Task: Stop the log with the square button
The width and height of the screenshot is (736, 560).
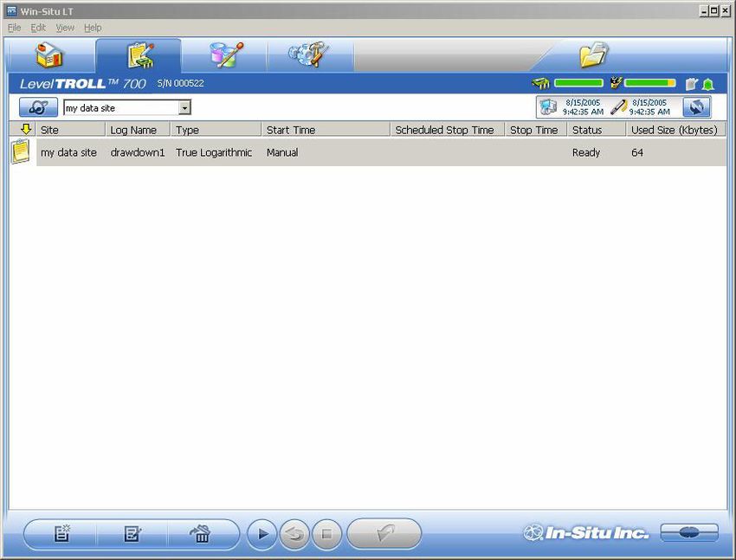Action: pos(326,534)
